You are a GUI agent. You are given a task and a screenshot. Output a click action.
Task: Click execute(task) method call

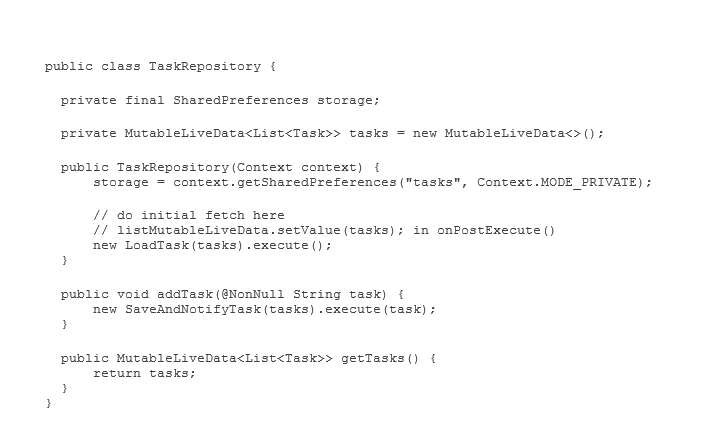[376, 310]
